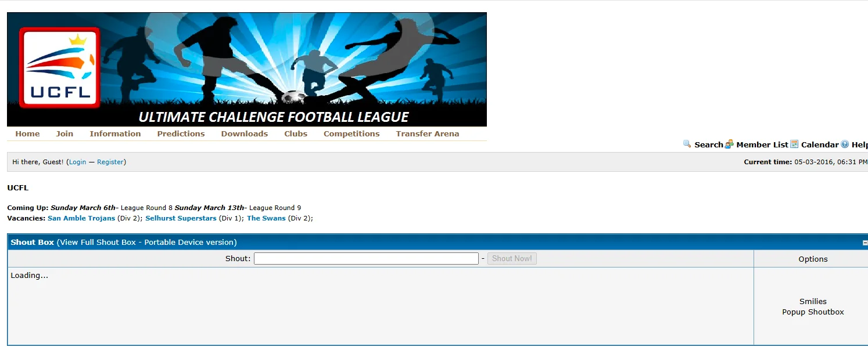The height and width of the screenshot is (347, 868).
Task: Open The Swans vacancy link
Action: point(266,218)
